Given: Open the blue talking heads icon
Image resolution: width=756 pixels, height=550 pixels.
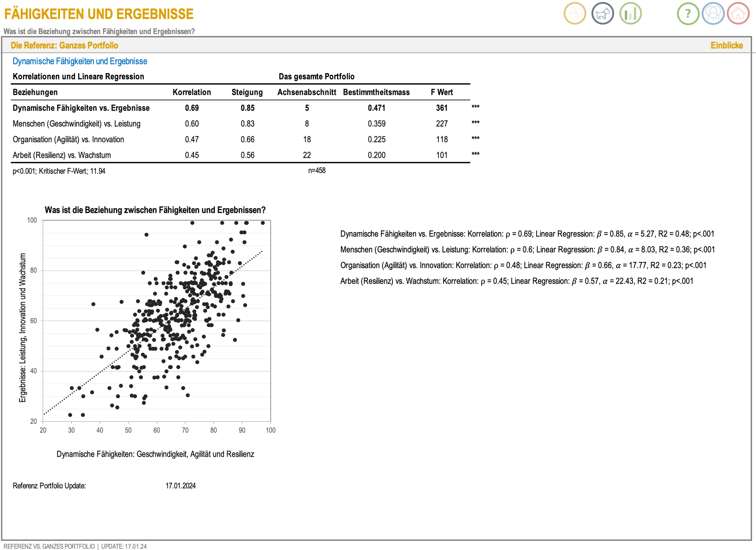Looking at the screenshot, I should pos(713,14).
